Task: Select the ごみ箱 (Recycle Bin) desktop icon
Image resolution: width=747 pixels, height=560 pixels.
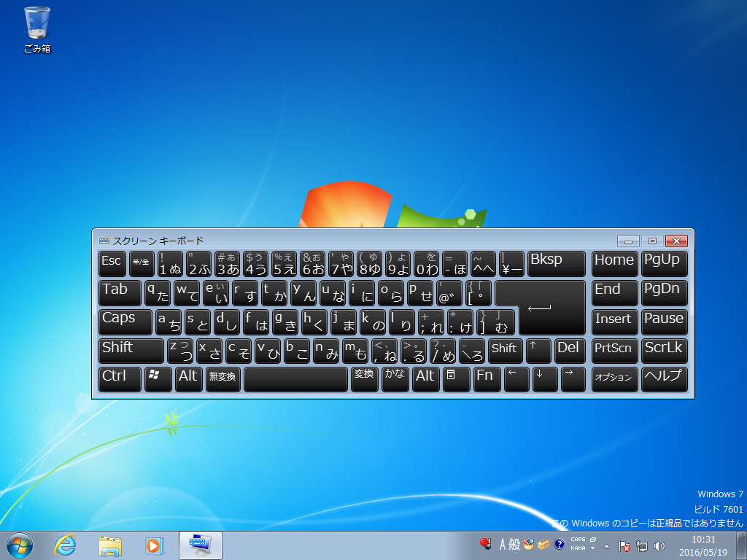Action: point(36,29)
